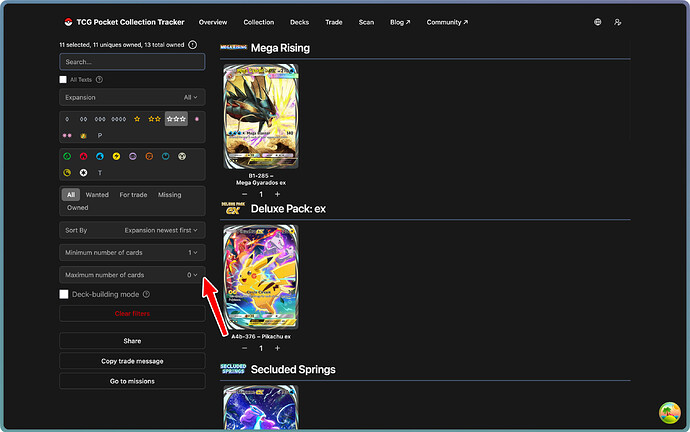The height and width of the screenshot is (432, 690).
Task: Filter by white Colorless energy type
Action: [83, 173]
